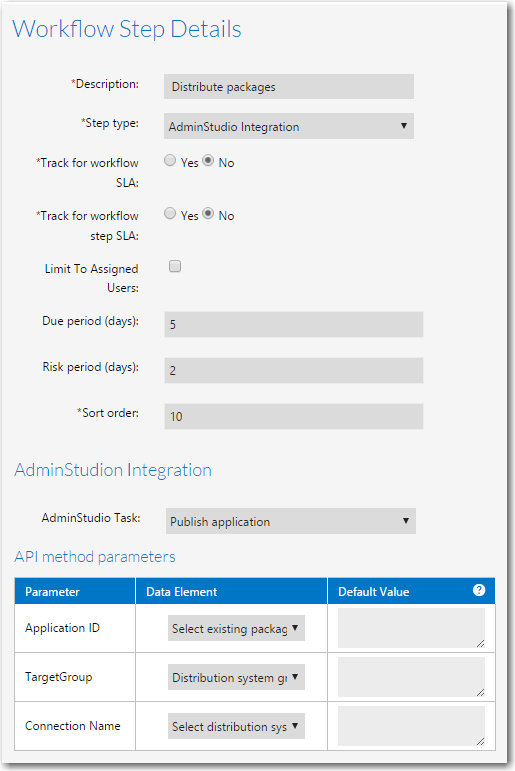Click the Description text field
The height and width of the screenshot is (771, 515).
pyautogui.click(x=289, y=87)
